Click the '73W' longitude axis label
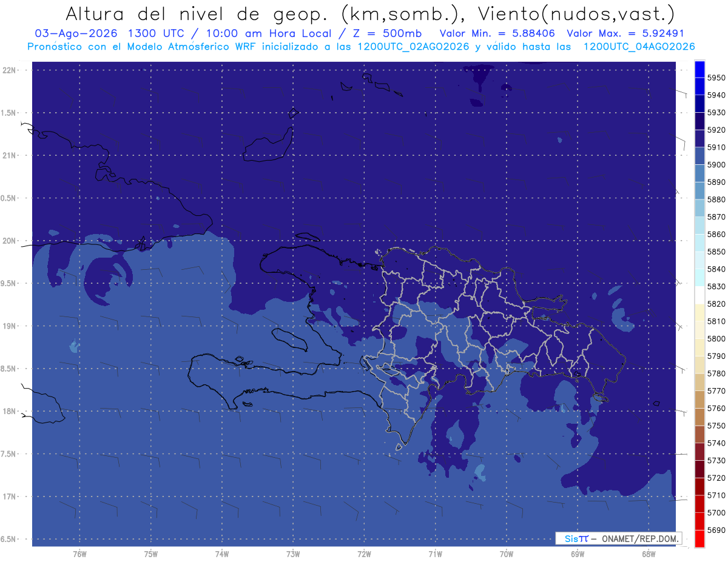The width and height of the screenshot is (728, 562). coord(293,554)
